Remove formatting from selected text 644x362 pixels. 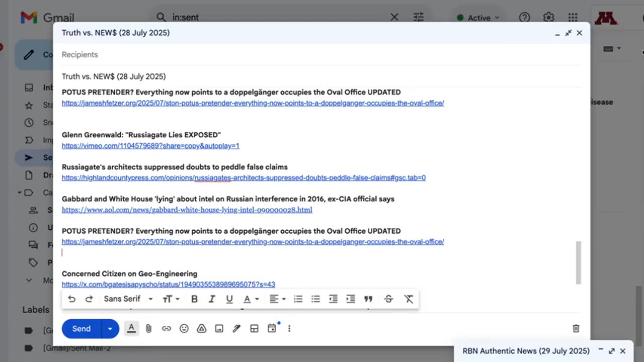click(x=409, y=299)
